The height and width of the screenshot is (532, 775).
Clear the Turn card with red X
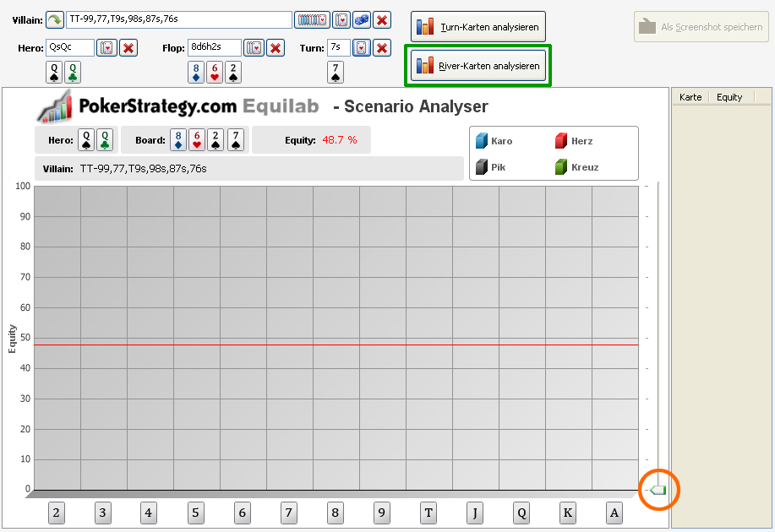click(x=382, y=48)
